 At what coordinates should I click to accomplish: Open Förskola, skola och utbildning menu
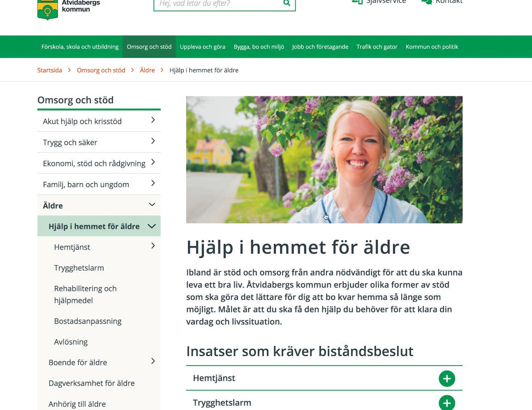pyautogui.click(x=80, y=46)
